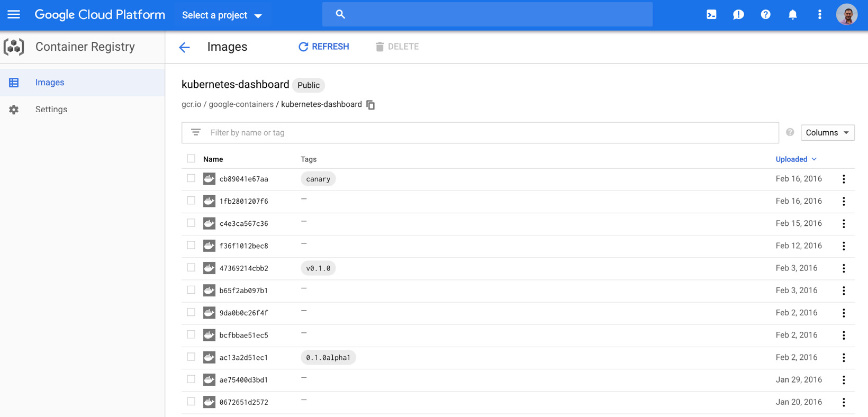Click the canary tag chip
The image size is (868, 417).
[318, 179]
